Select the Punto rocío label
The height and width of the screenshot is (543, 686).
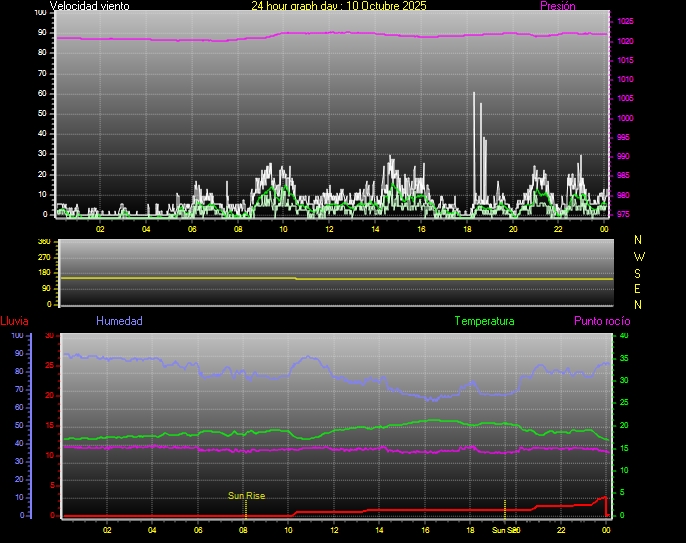(601, 321)
